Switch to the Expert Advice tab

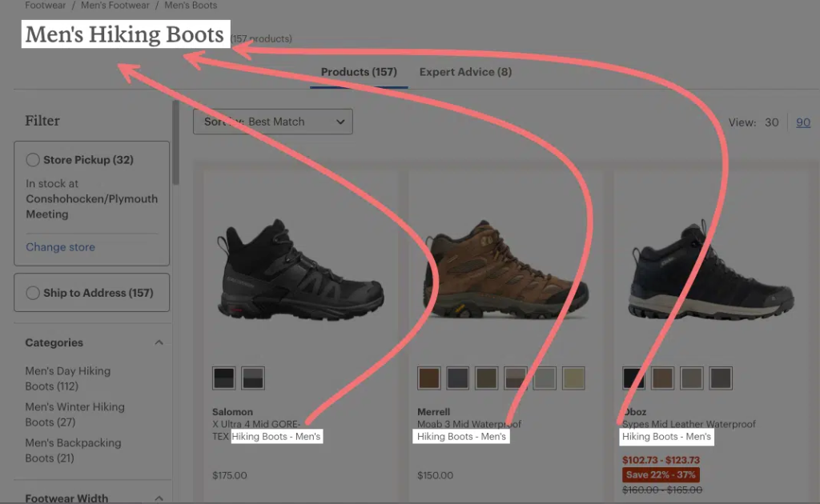point(464,72)
